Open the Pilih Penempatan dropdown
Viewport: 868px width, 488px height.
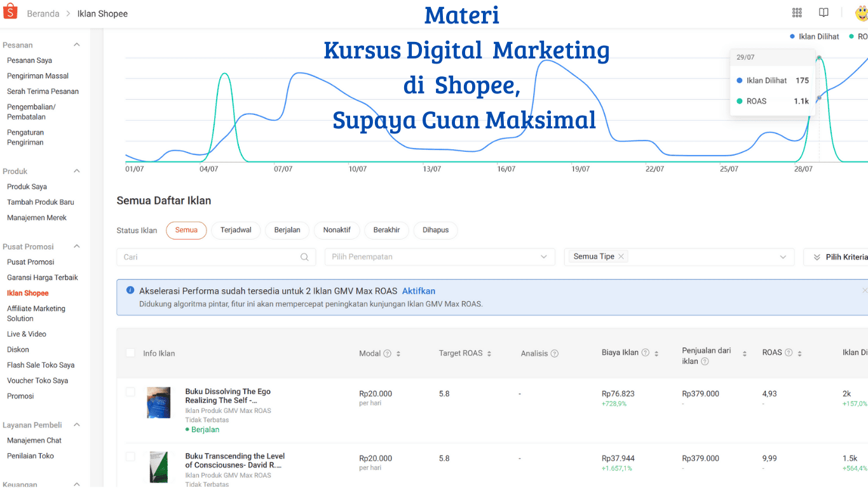point(440,257)
